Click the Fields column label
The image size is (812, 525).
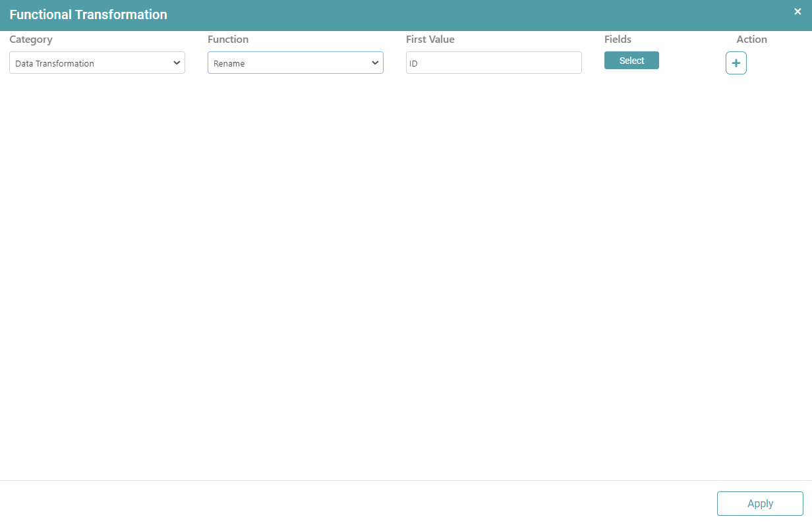pyautogui.click(x=618, y=40)
